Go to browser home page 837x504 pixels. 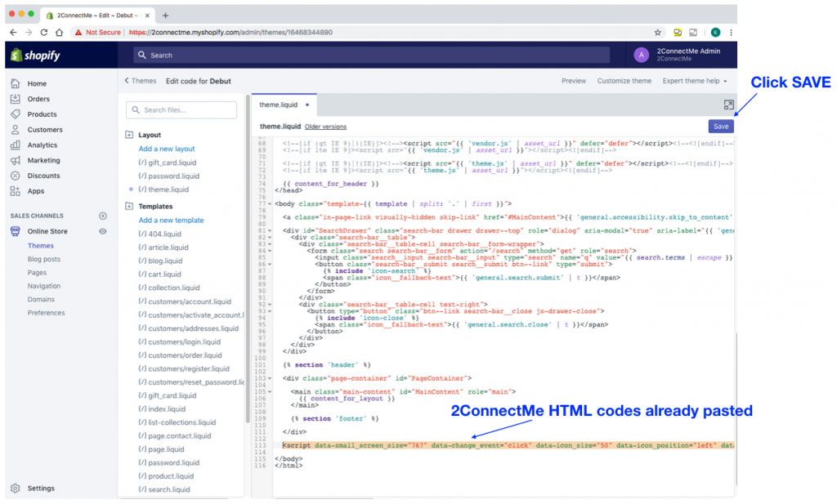[x=59, y=32]
